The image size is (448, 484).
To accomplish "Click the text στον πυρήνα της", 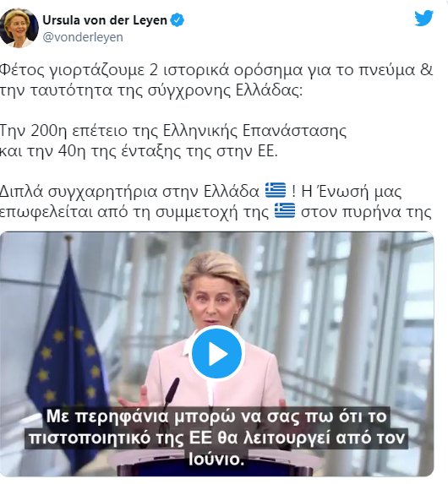I will pyautogui.click(x=366, y=212).
